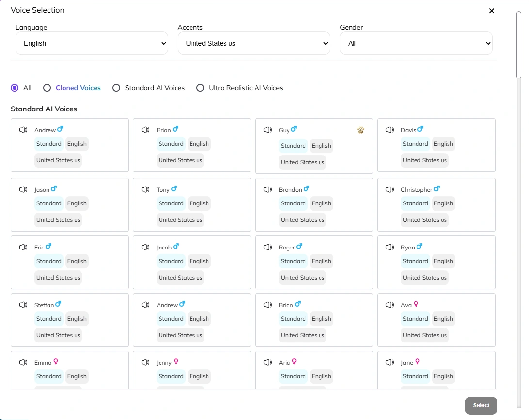
Task: Choose the Jason voice name
Action: pos(42,190)
